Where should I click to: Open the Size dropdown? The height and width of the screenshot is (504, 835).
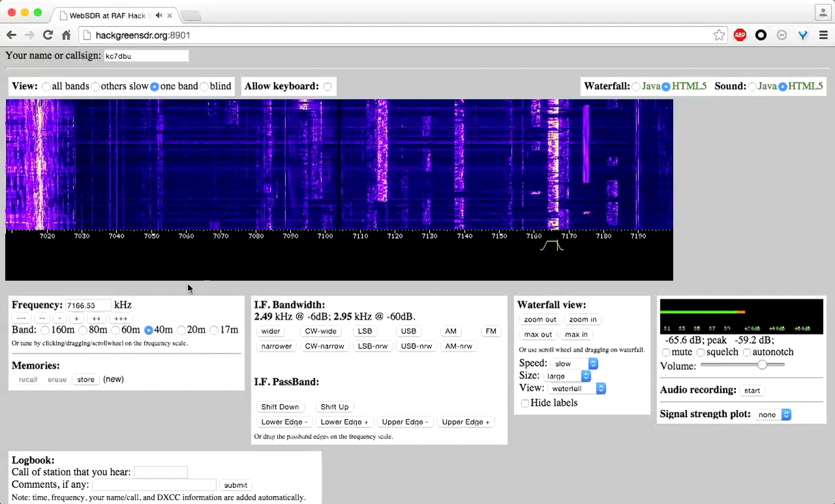(x=566, y=376)
